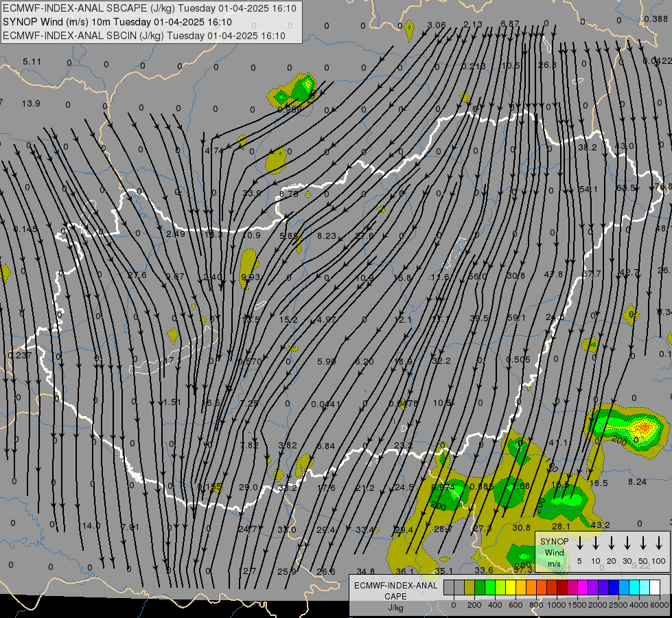Click the map value 13.9
Viewport: 672px width, 618px height.
click(31, 104)
